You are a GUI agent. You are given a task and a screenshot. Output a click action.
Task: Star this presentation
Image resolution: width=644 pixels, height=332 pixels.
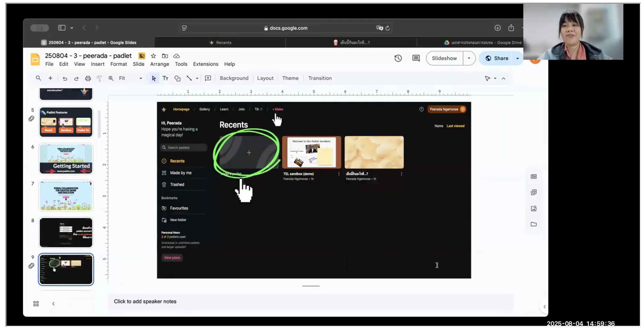click(x=153, y=56)
